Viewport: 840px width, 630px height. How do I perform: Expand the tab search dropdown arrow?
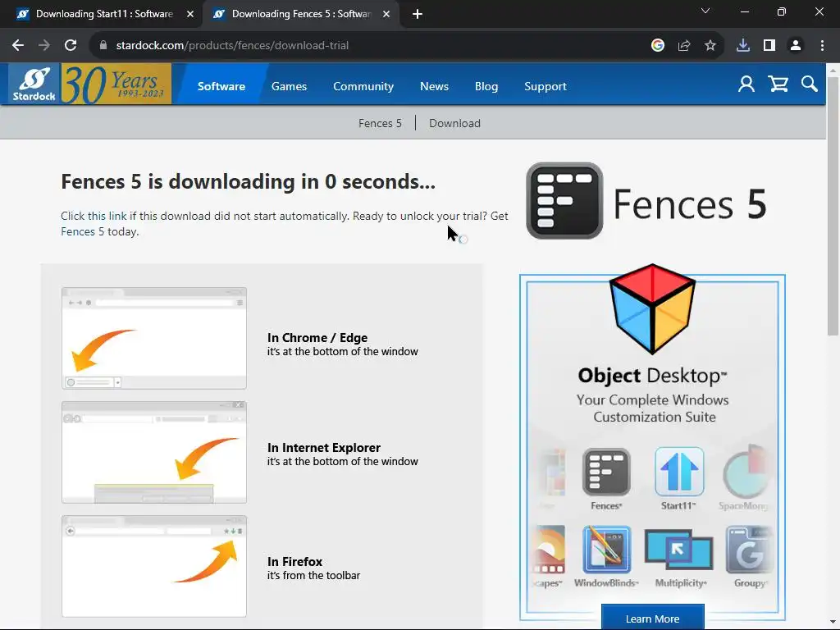[705, 11]
